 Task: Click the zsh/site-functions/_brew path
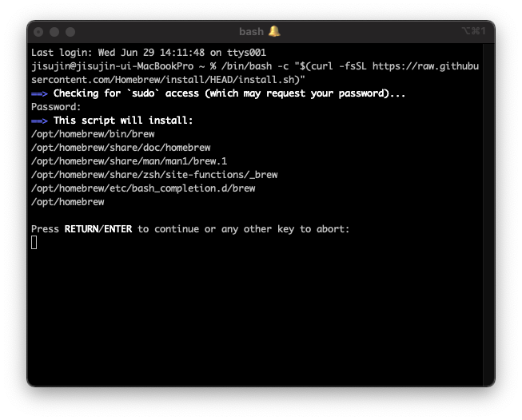154,175
